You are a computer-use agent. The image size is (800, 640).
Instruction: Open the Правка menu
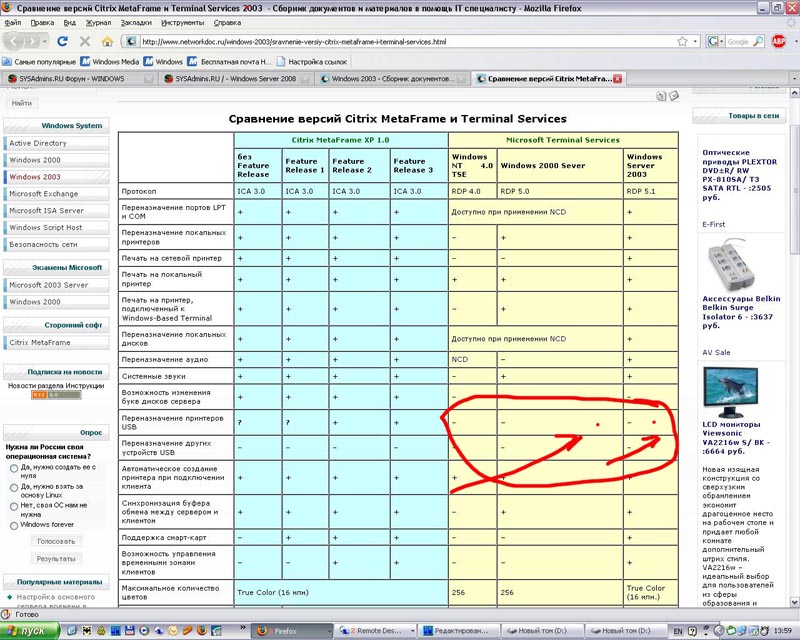click(x=42, y=22)
